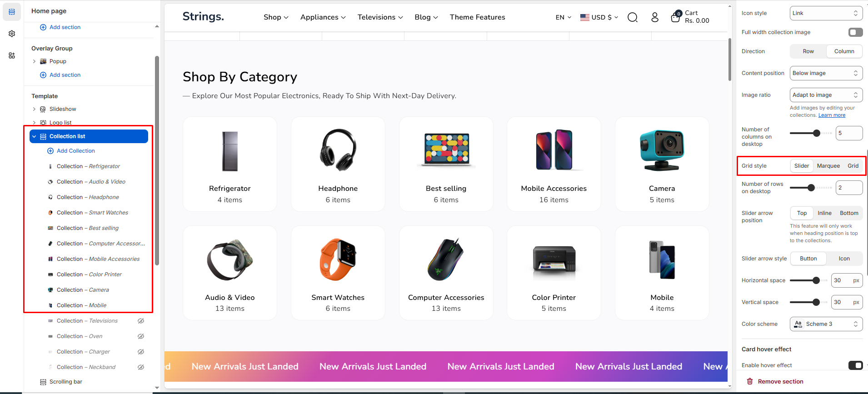This screenshot has height=394, width=868.
Task: Click the Scrolling bar section icon
Action: [x=43, y=382]
